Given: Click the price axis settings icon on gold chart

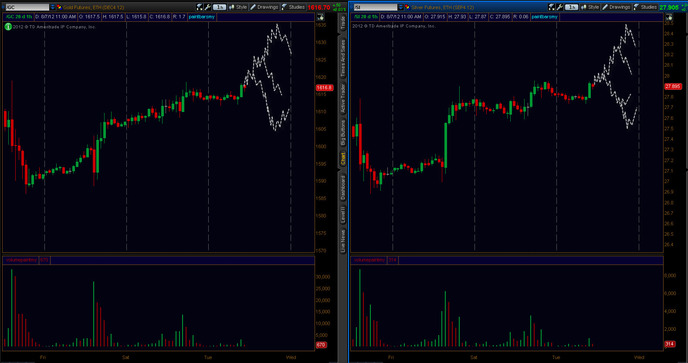Looking at the screenshot, I should (x=321, y=17).
